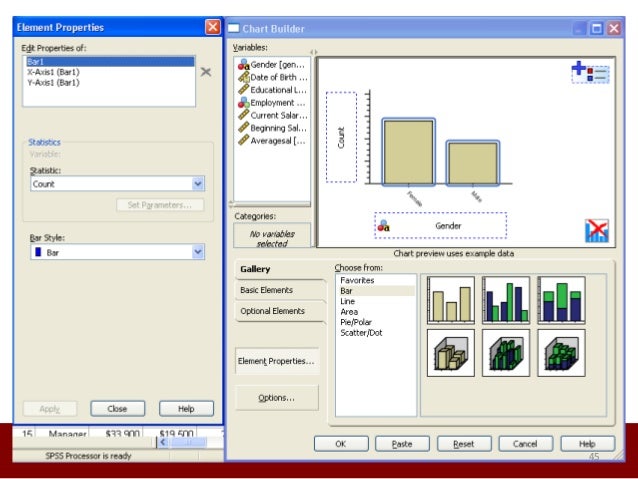Click the Element Properties button
Screen dimensions: 638x479
(x=277, y=361)
